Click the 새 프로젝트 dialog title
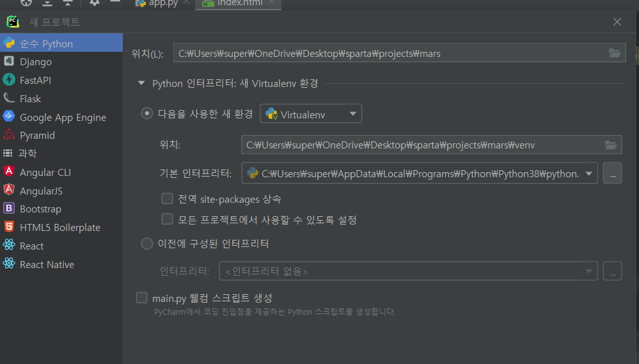This screenshot has height=364, width=639. pos(54,22)
